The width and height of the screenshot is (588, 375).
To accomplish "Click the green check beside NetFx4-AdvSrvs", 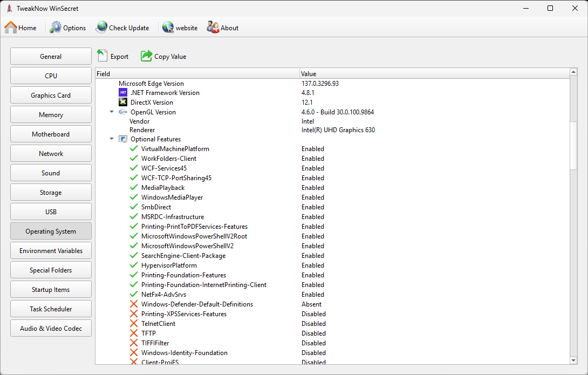I will point(133,295).
